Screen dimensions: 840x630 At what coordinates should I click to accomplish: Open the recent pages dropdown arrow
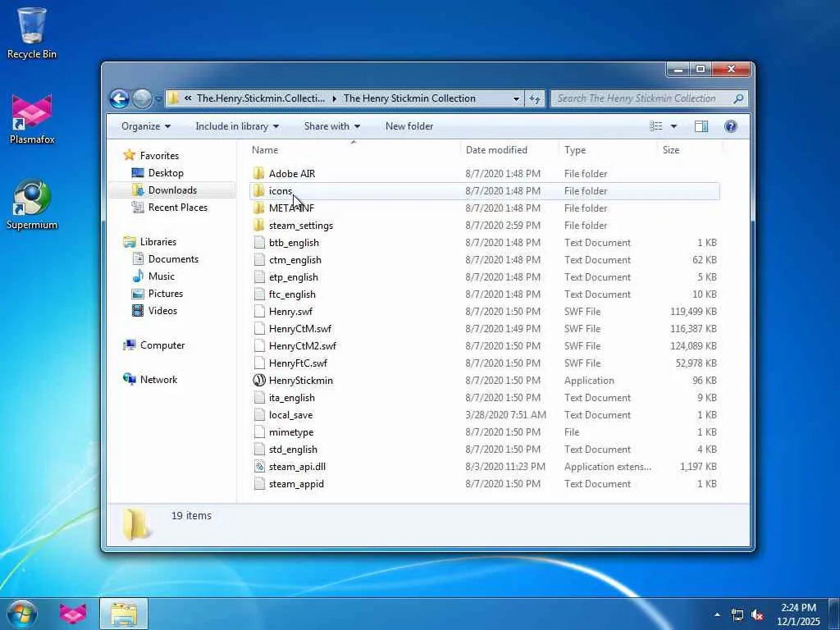(x=158, y=99)
